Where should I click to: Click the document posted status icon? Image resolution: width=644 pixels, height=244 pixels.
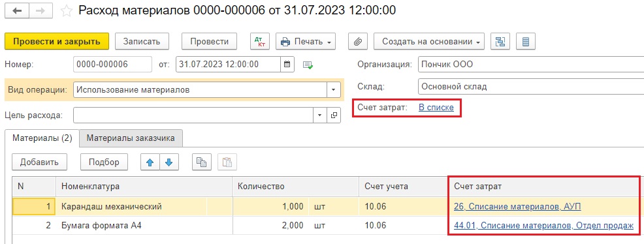pyautogui.click(x=308, y=65)
